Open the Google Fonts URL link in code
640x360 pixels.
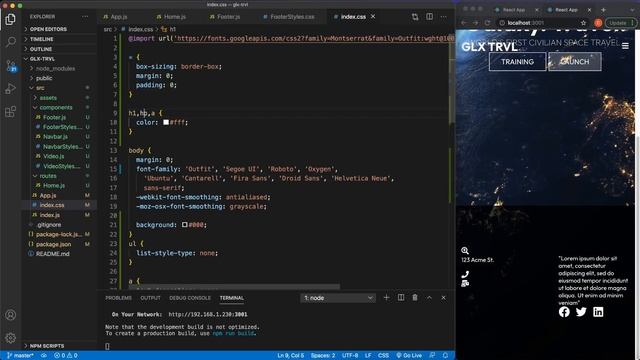click(314, 38)
